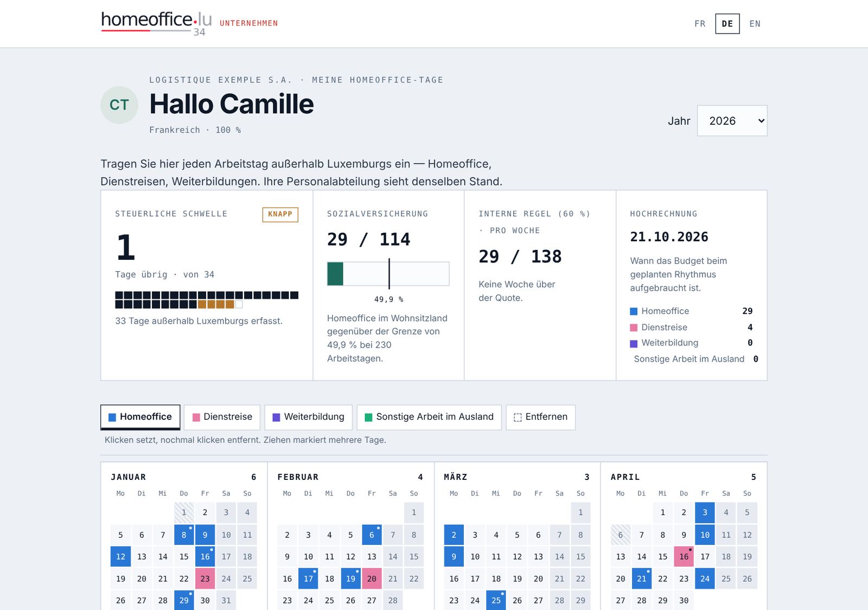Click the projection date 21.10.2026
This screenshot has height=610, width=868.
click(669, 237)
